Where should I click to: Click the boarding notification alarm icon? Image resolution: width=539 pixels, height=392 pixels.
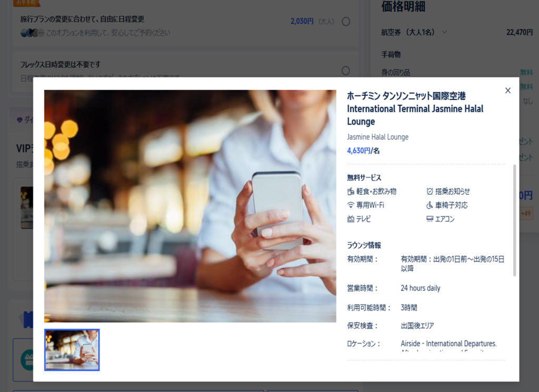[430, 192]
